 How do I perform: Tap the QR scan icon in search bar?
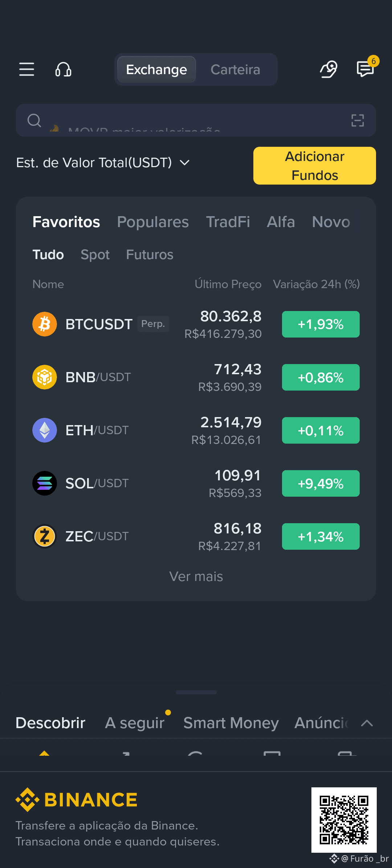358,120
